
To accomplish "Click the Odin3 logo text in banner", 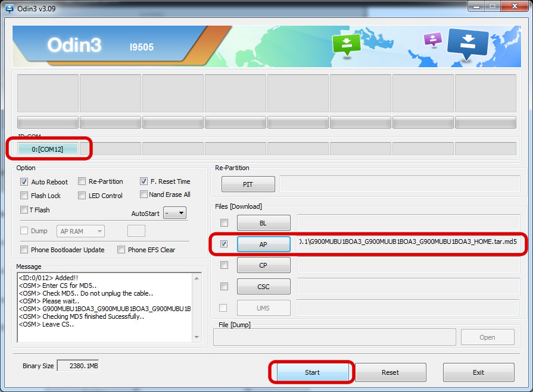I will (x=74, y=45).
